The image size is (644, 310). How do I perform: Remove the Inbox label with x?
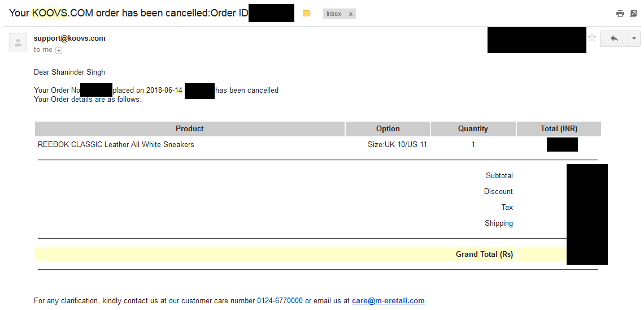pyautogui.click(x=350, y=14)
